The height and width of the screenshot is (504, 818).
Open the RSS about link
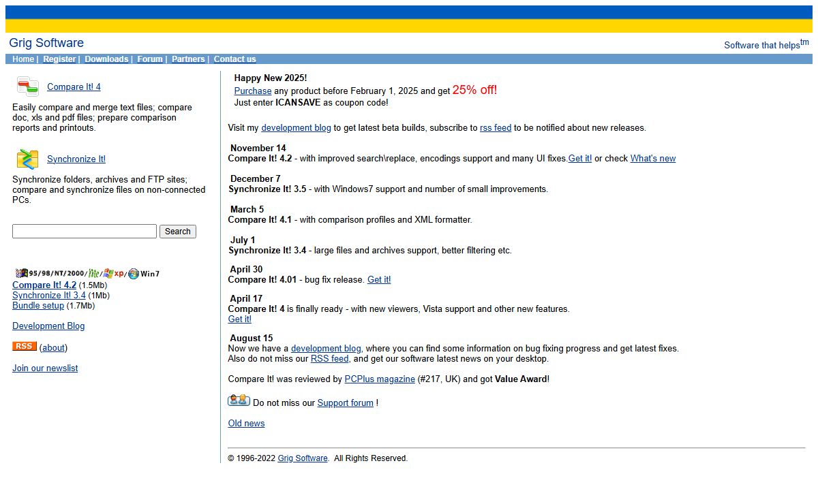point(53,348)
